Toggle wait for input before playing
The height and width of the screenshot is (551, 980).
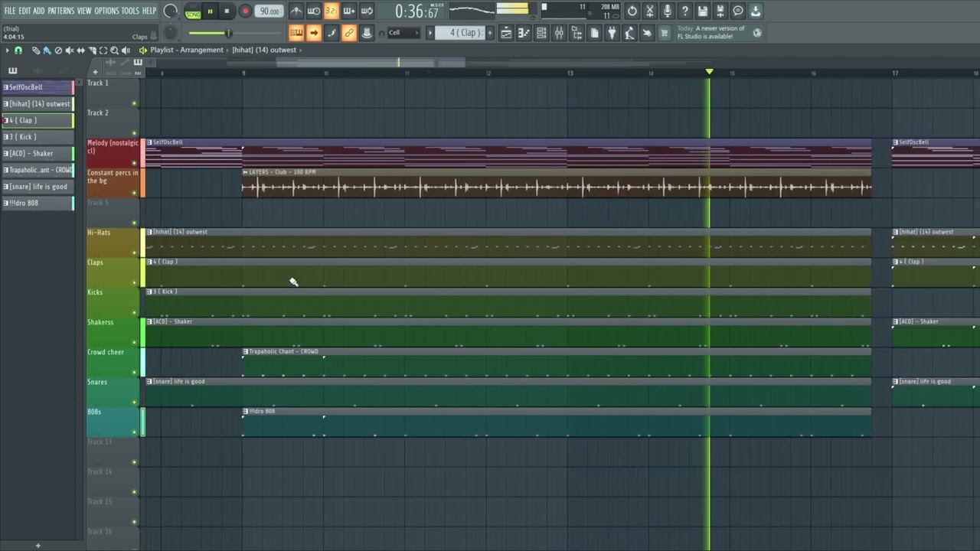coord(314,11)
